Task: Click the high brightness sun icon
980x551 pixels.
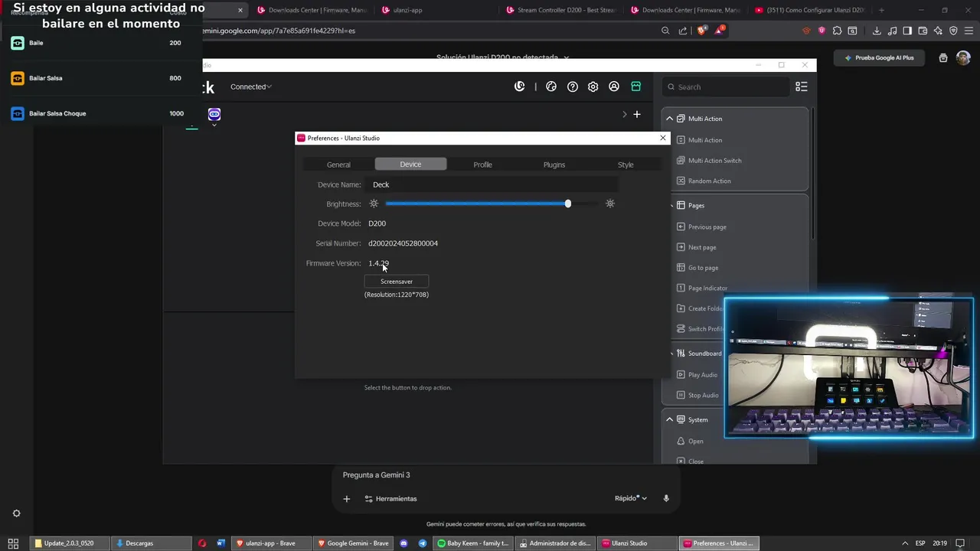Action: (610, 204)
